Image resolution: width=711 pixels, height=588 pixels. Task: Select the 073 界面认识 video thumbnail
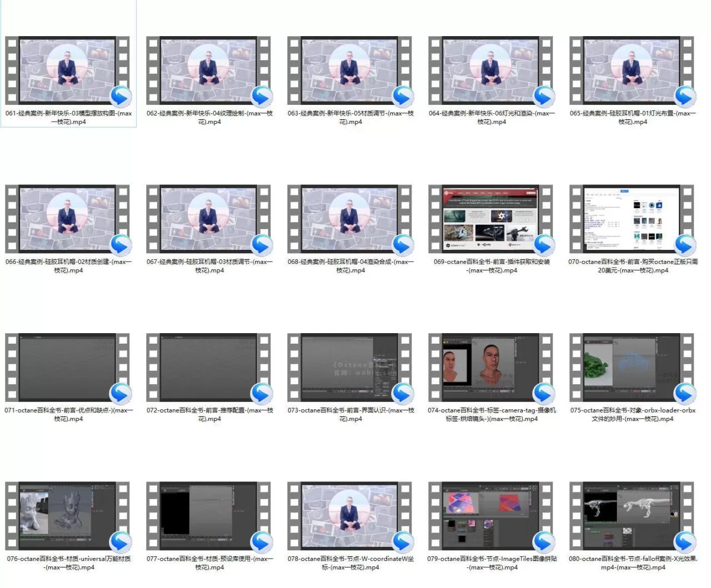pyautogui.click(x=350, y=367)
